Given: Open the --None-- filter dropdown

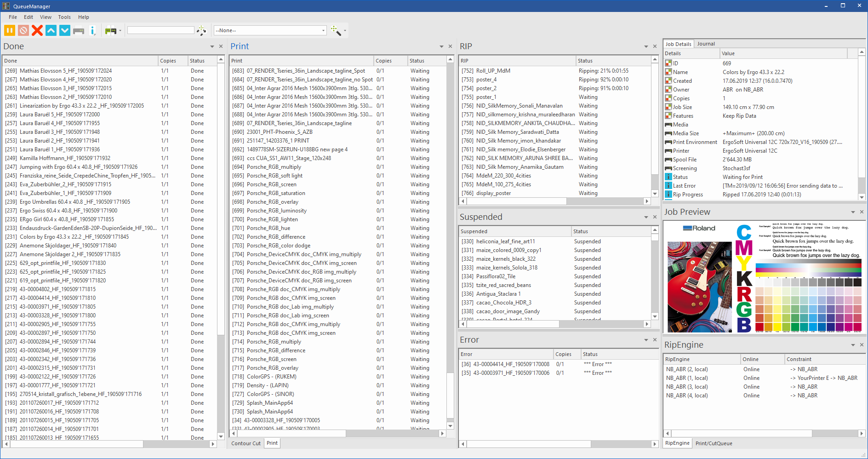Looking at the screenshot, I should (323, 30).
